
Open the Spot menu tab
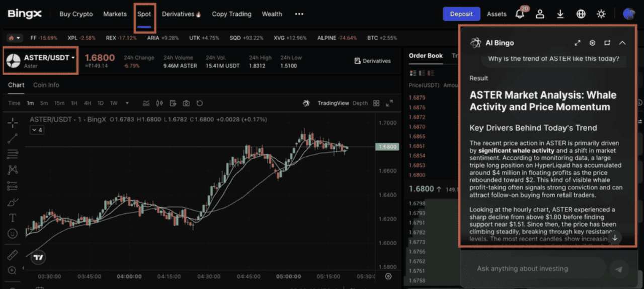pos(144,14)
